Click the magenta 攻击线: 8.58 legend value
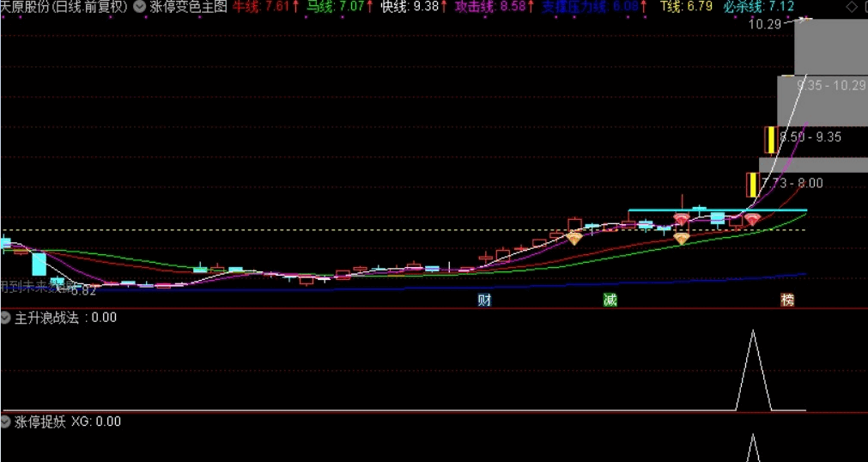The width and height of the screenshot is (868, 462). click(x=495, y=7)
